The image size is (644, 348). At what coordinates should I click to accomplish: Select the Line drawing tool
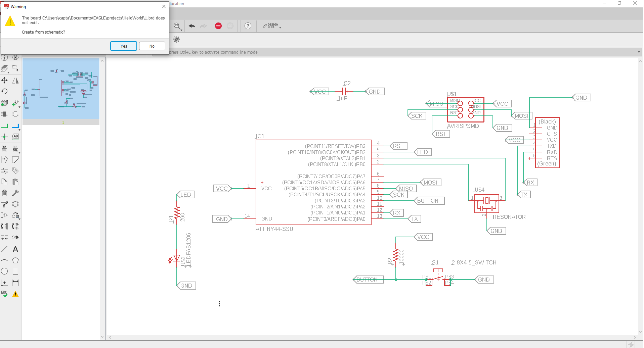(4, 249)
